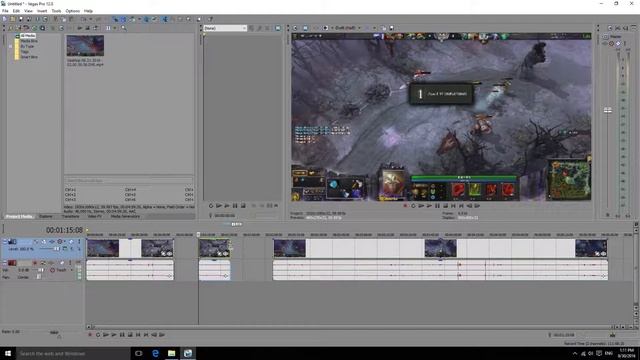Open Track FX on the video track

click(x=52, y=241)
